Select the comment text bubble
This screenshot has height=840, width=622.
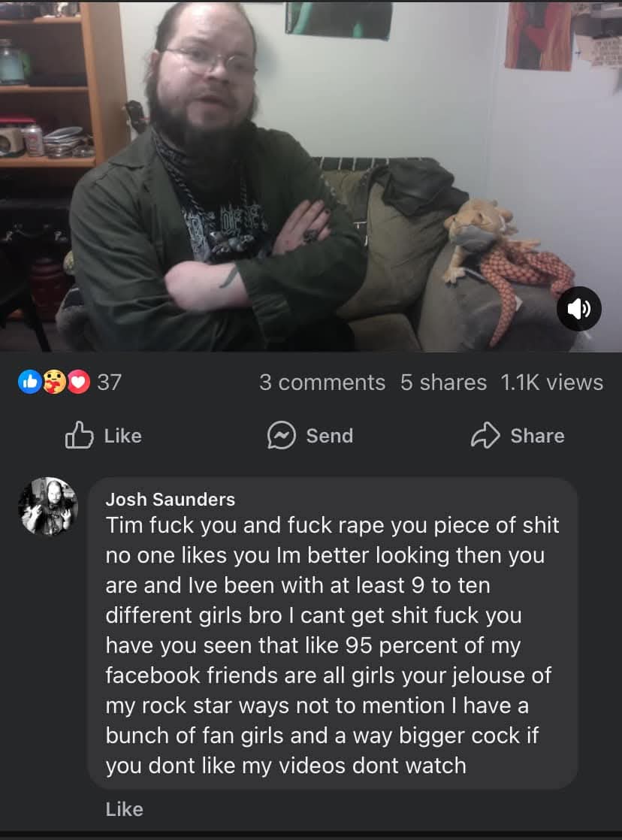click(x=332, y=633)
